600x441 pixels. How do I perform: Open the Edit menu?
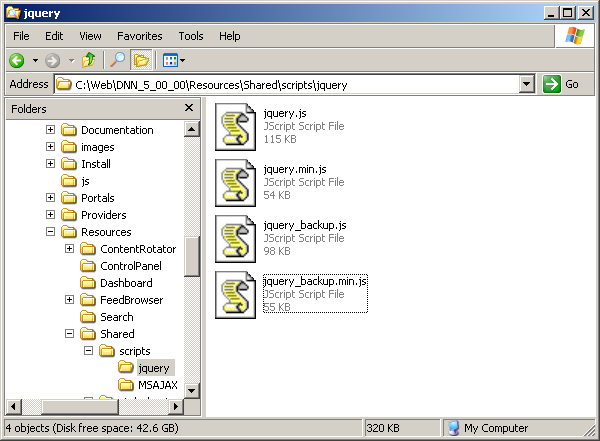click(54, 36)
